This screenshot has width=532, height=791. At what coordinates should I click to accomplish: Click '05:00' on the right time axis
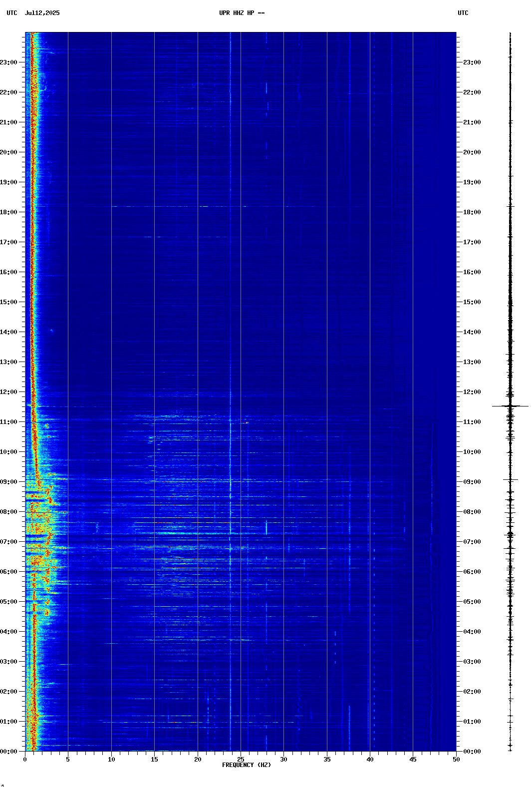click(x=472, y=602)
